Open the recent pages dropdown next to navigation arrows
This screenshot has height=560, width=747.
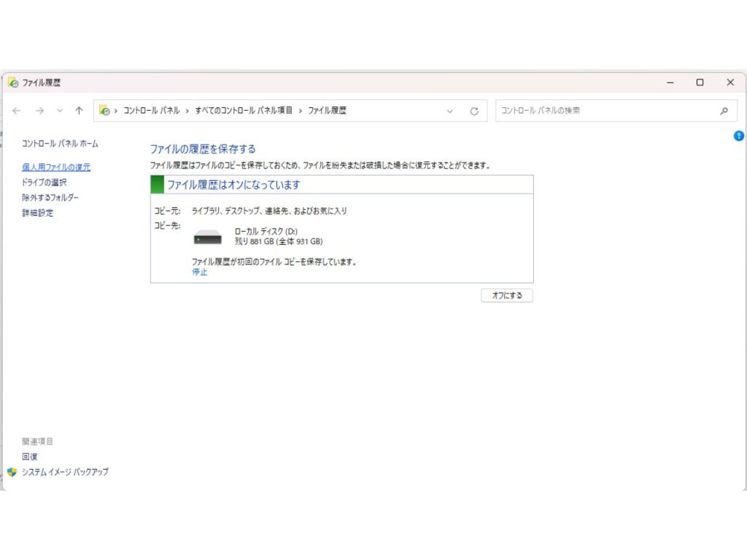[58, 110]
